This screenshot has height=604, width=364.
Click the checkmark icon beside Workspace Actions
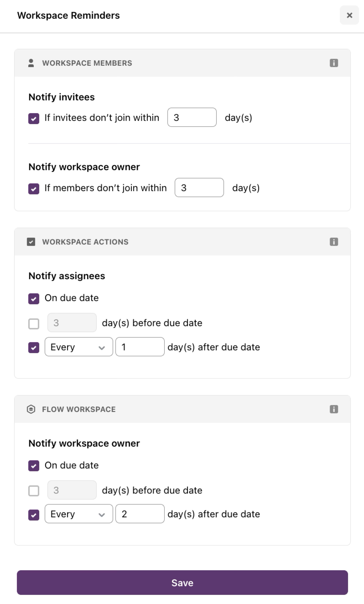click(31, 242)
